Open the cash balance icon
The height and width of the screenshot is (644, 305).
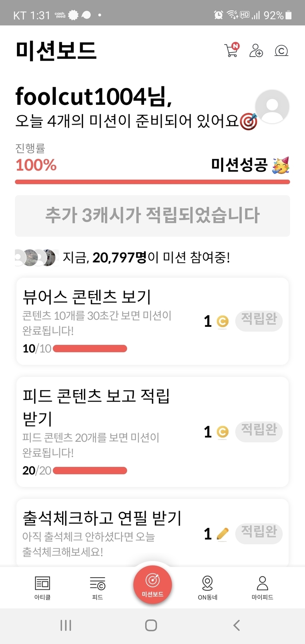(281, 51)
